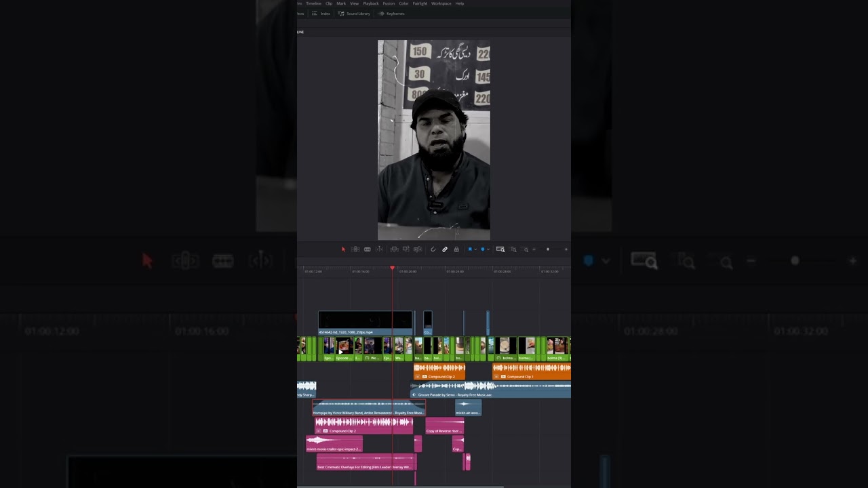Click the timeline zoom slider handle
The width and height of the screenshot is (868, 488).
click(x=548, y=249)
